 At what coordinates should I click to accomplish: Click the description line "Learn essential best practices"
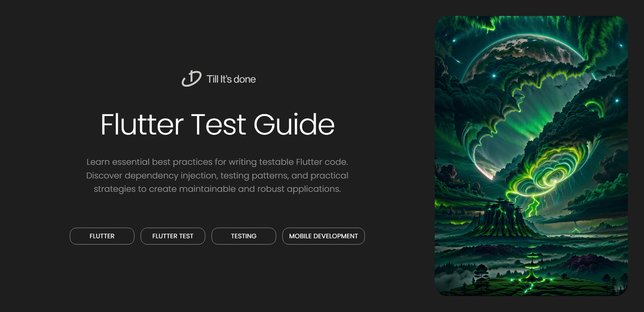coord(217,162)
